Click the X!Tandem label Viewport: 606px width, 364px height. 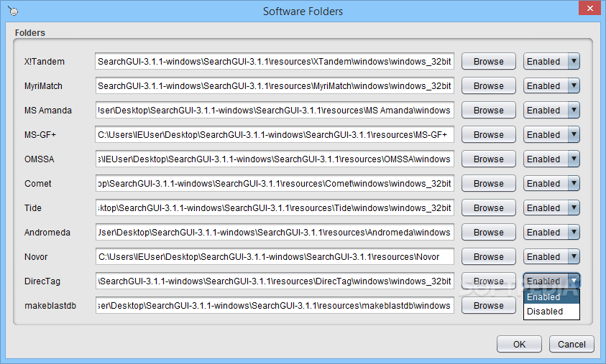(45, 62)
